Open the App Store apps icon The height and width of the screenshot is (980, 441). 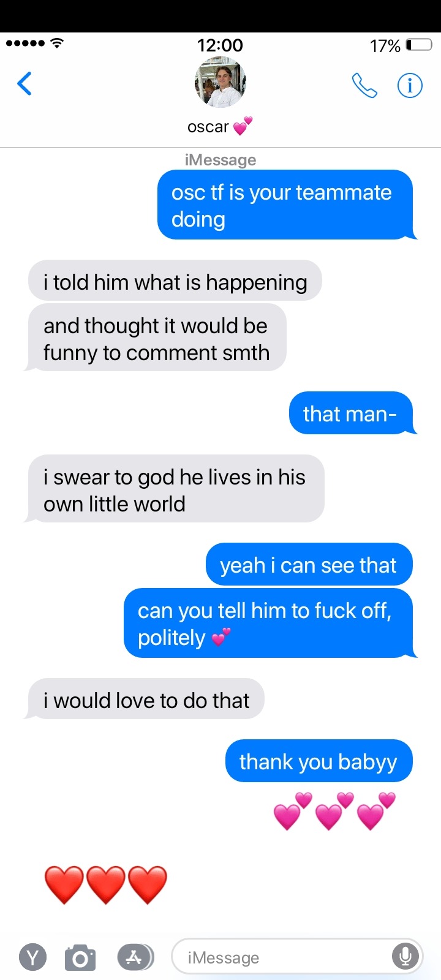point(135,957)
